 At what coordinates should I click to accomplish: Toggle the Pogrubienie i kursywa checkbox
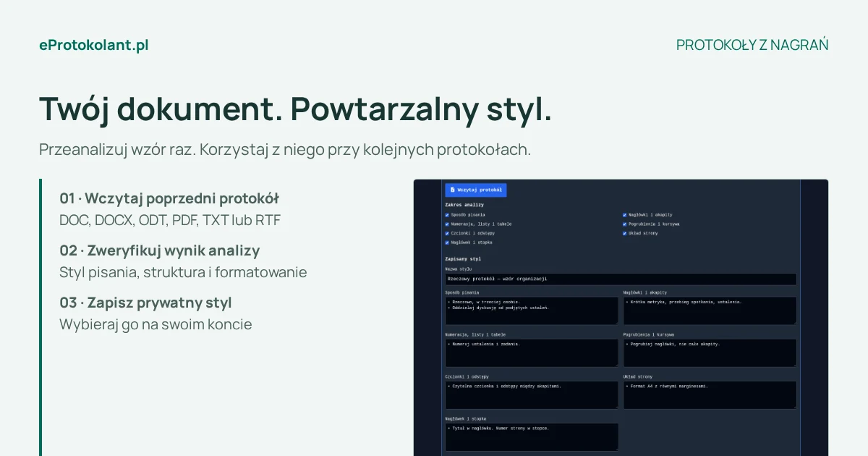(x=625, y=224)
